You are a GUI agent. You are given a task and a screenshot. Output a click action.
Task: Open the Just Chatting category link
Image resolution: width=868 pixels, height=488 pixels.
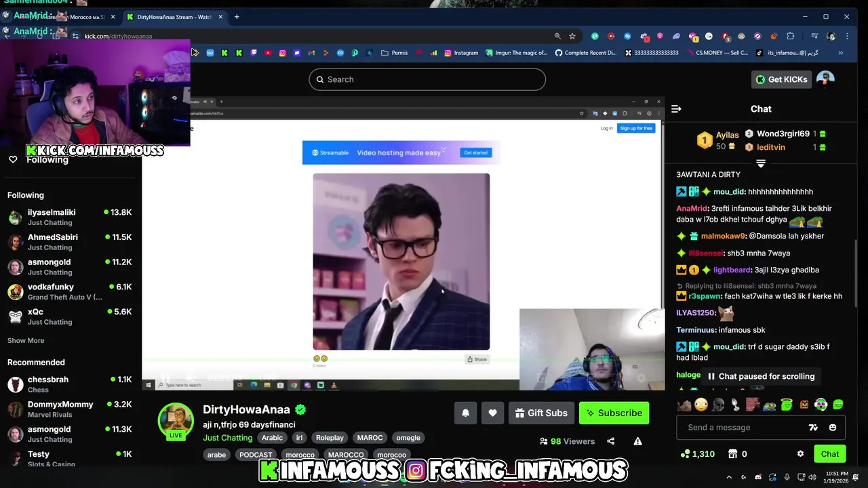coord(227,438)
